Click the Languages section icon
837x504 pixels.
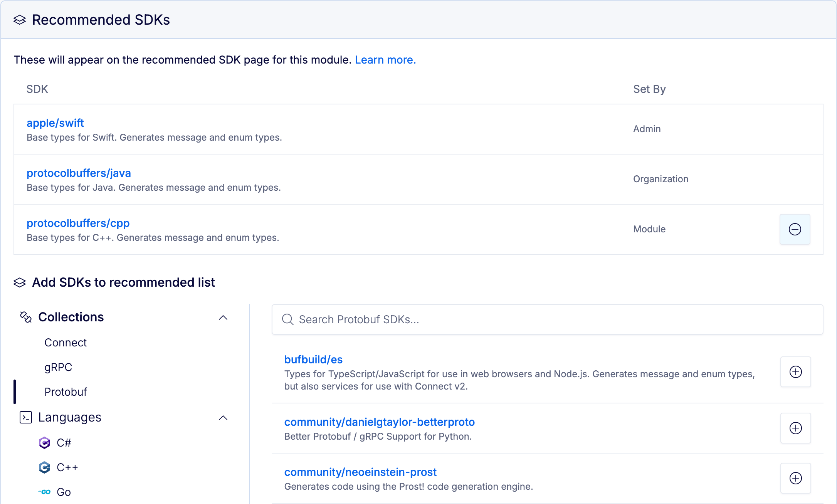click(26, 417)
